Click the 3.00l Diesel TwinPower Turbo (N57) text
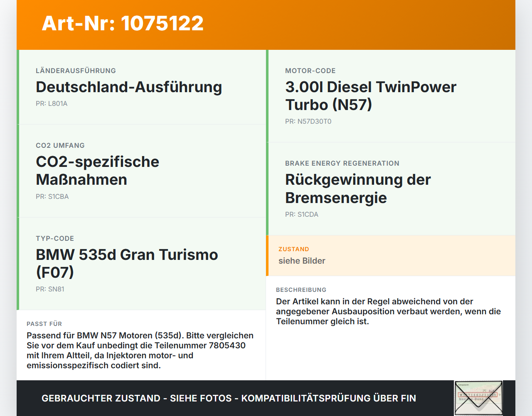The image size is (532, 416). click(x=371, y=96)
